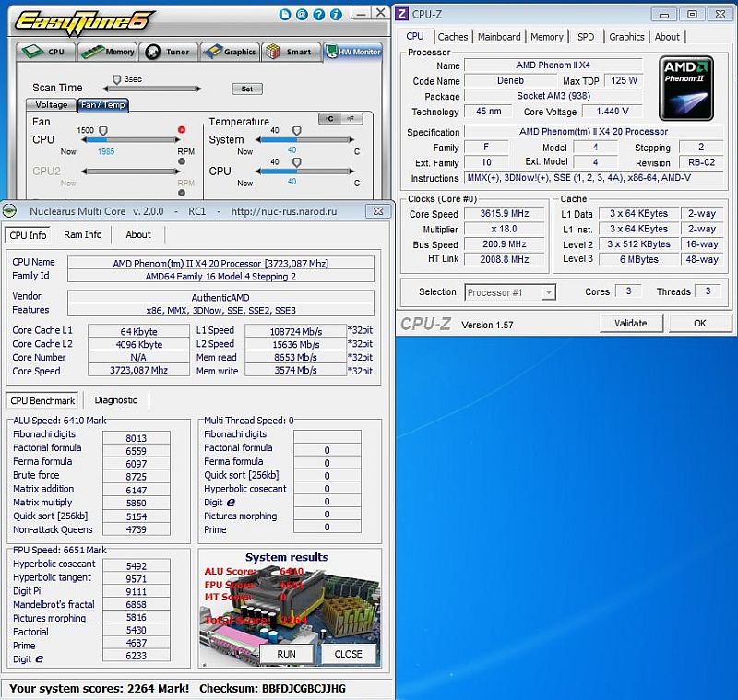Open the Memory tab in EasyTune6
The image size is (738, 700).
coord(107,52)
